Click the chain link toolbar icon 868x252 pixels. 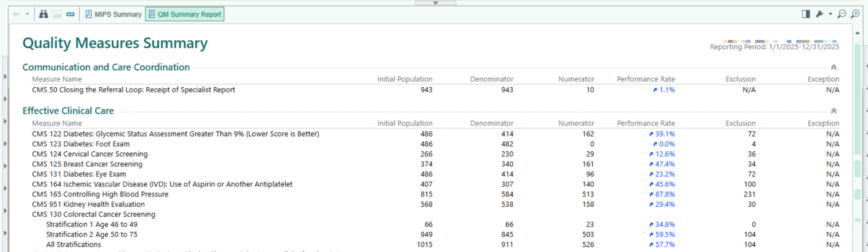70,14
